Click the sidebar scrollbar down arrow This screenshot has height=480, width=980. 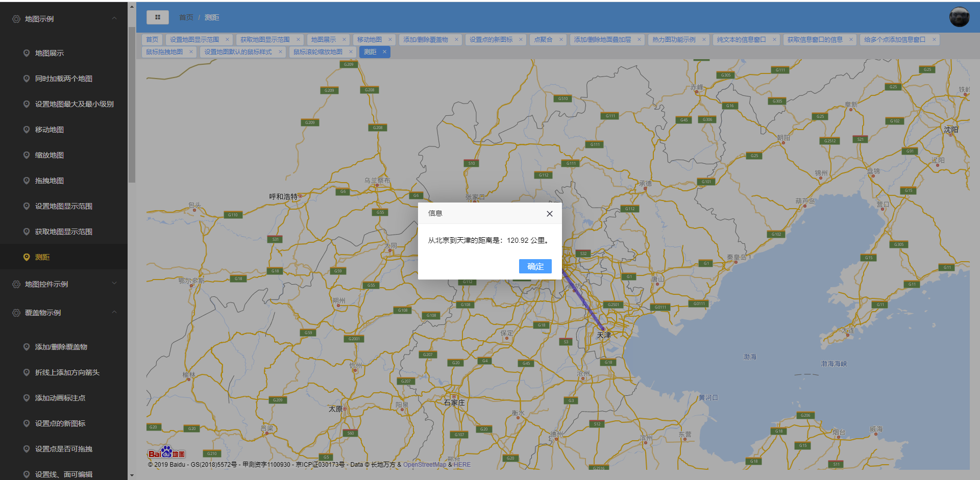(132, 475)
